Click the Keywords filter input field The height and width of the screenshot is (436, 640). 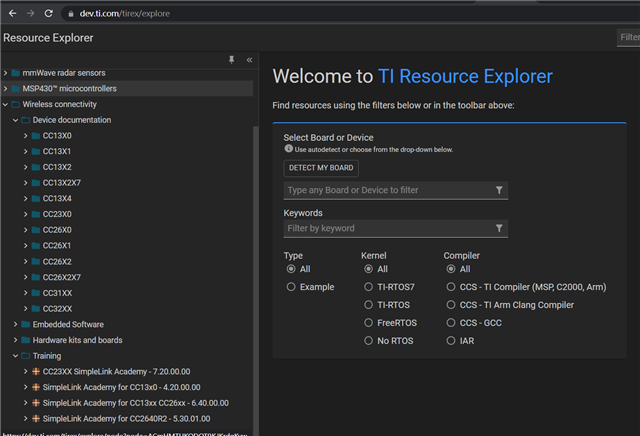(x=386, y=229)
